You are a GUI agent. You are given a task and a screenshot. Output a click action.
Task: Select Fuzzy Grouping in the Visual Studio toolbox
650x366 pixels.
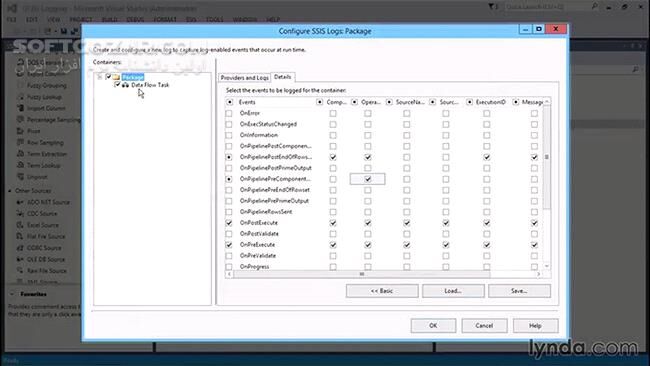click(x=47, y=85)
